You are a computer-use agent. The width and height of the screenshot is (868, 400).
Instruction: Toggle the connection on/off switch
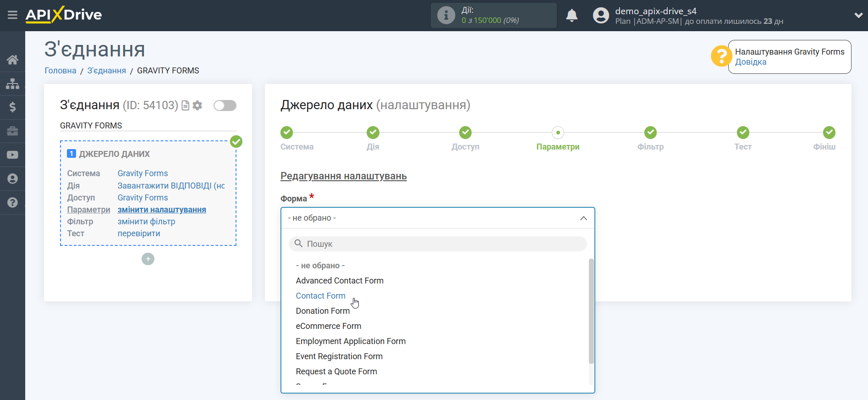[x=225, y=106]
